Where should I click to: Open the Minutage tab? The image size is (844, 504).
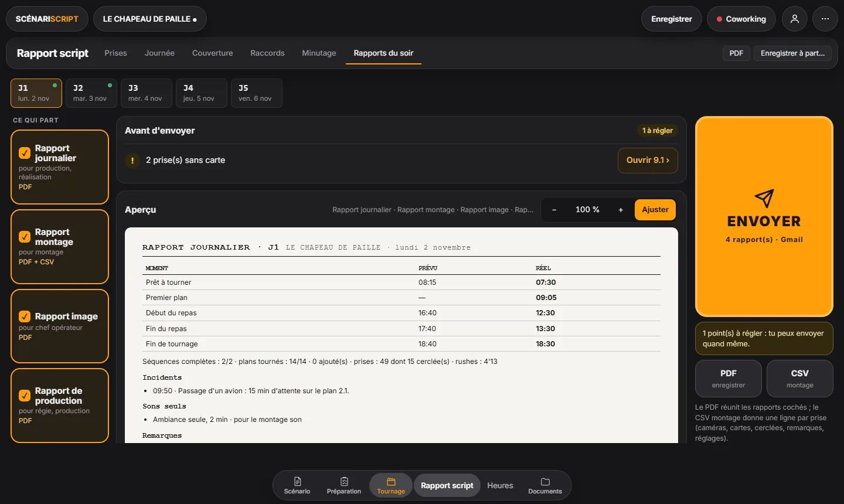click(319, 53)
